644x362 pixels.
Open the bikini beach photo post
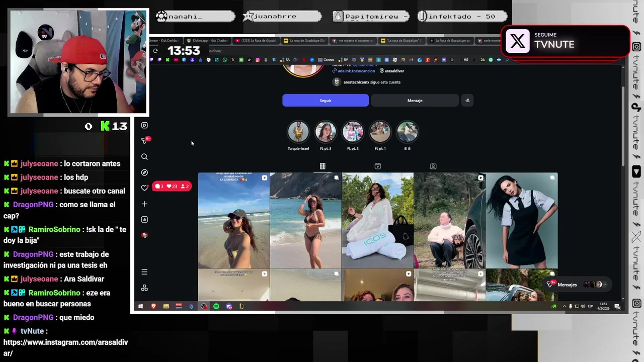[305, 220]
